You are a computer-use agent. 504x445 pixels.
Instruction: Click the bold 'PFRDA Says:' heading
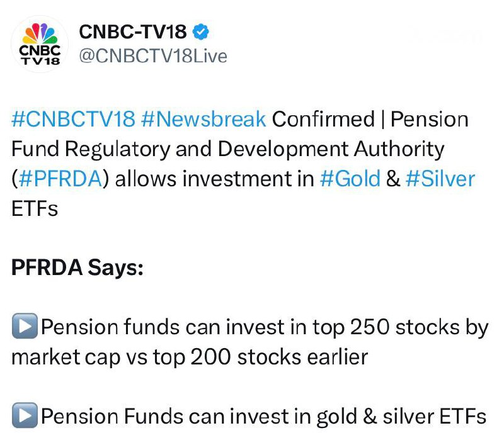tap(77, 268)
